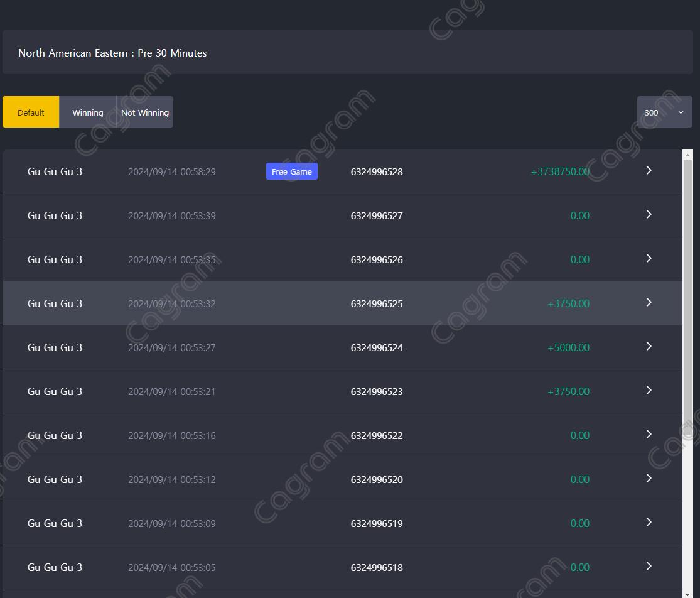The height and width of the screenshot is (598, 700).
Task: Open details arrow for bet 6324996520
Action: (649, 479)
